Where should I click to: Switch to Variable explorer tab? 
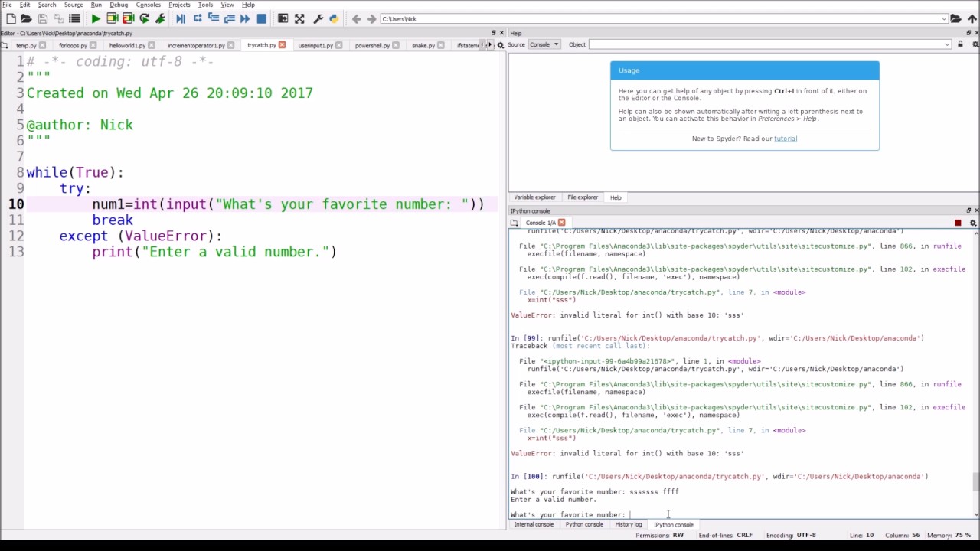tap(534, 197)
